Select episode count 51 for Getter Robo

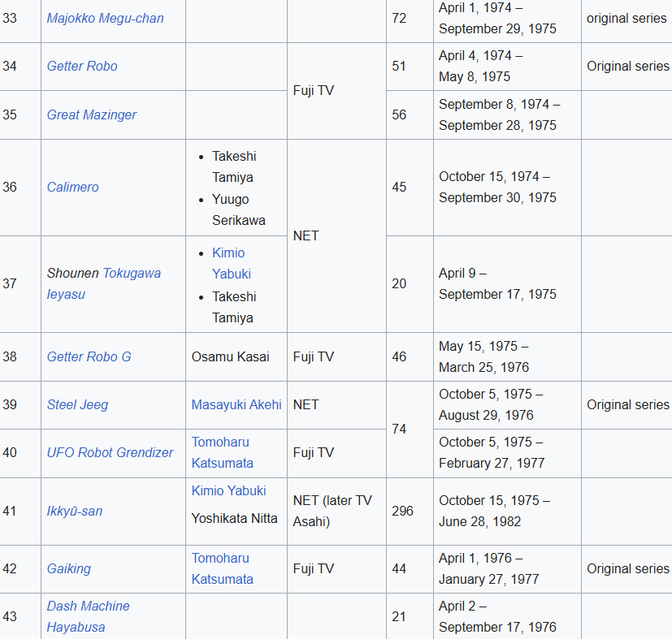pyautogui.click(x=399, y=67)
